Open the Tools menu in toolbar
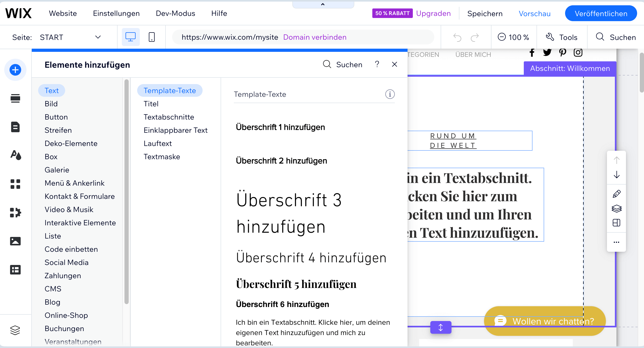 (x=562, y=37)
